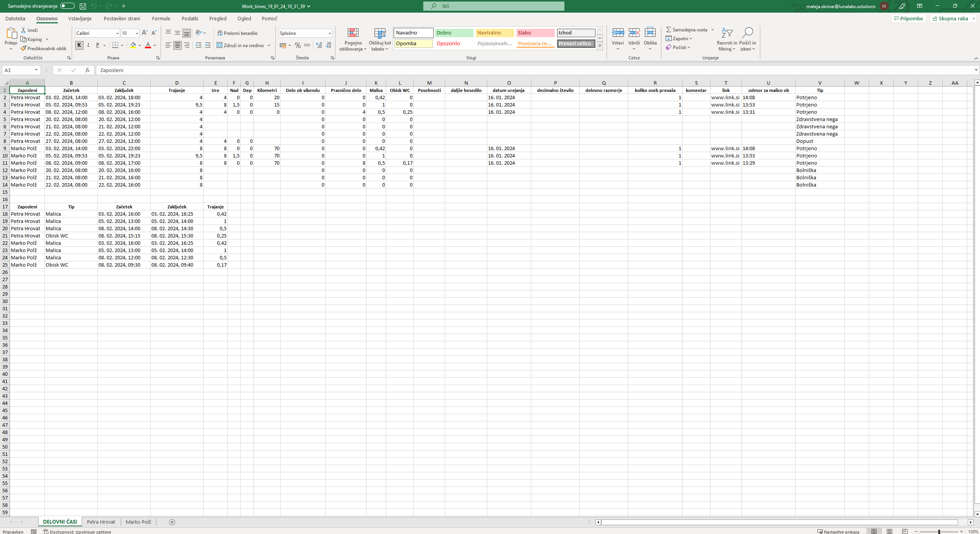This screenshot has width=980, height=534.
Task: Click the top vertical align icon
Action: tap(168, 33)
